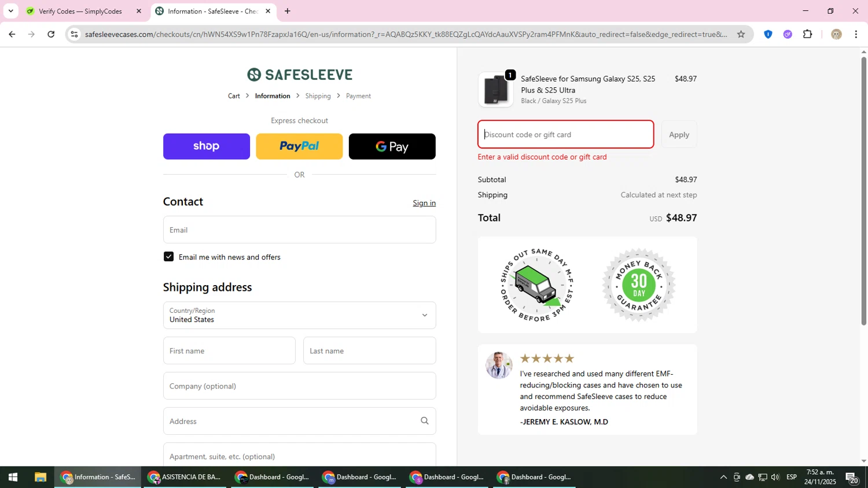868x488 pixels.
Task: Click the address search magnifier icon
Action: (424, 421)
